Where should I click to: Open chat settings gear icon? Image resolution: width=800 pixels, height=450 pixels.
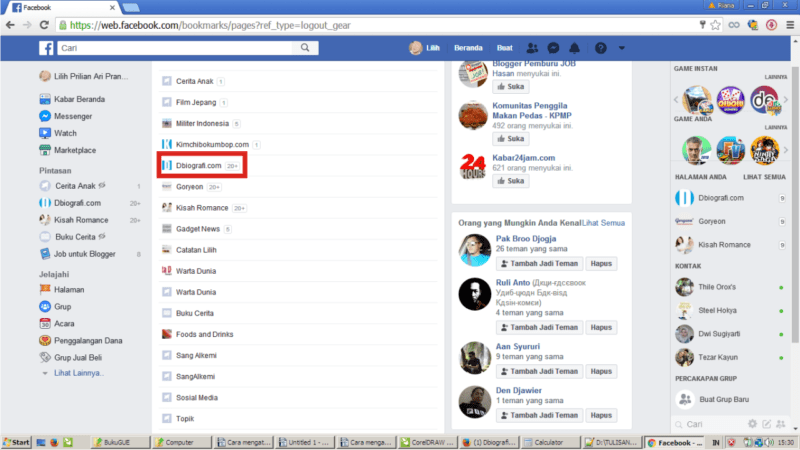point(753,424)
